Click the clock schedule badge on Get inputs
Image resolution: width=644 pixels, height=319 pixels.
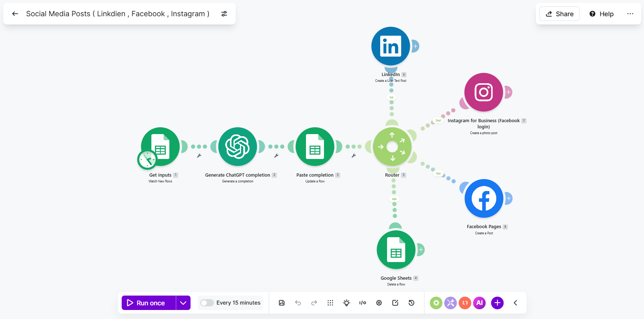pyautogui.click(x=147, y=159)
